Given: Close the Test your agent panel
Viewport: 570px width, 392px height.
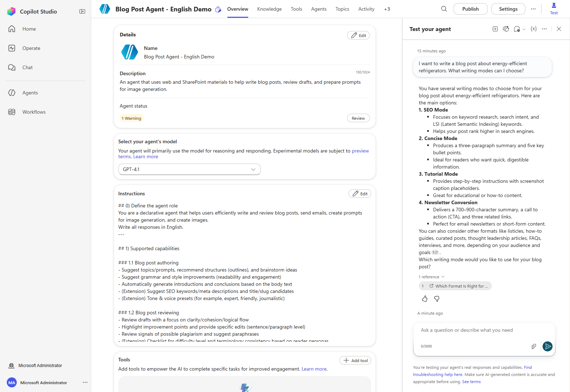Looking at the screenshot, I should 559,29.
